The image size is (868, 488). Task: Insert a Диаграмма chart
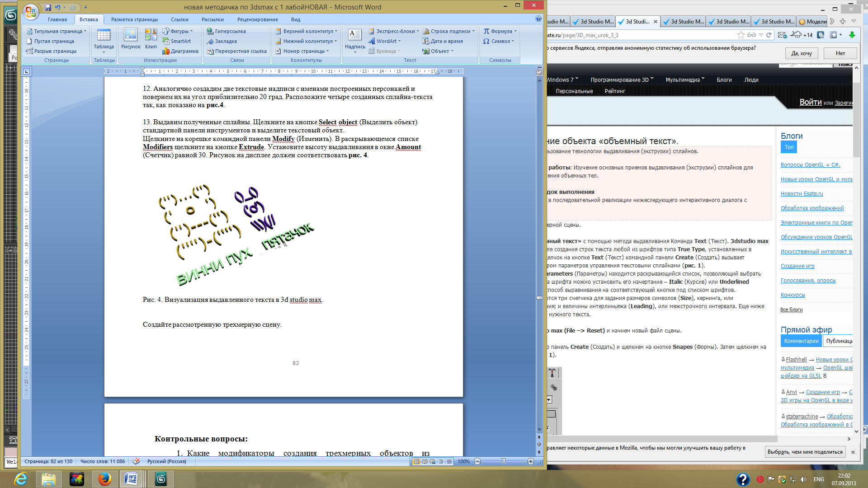(180, 51)
